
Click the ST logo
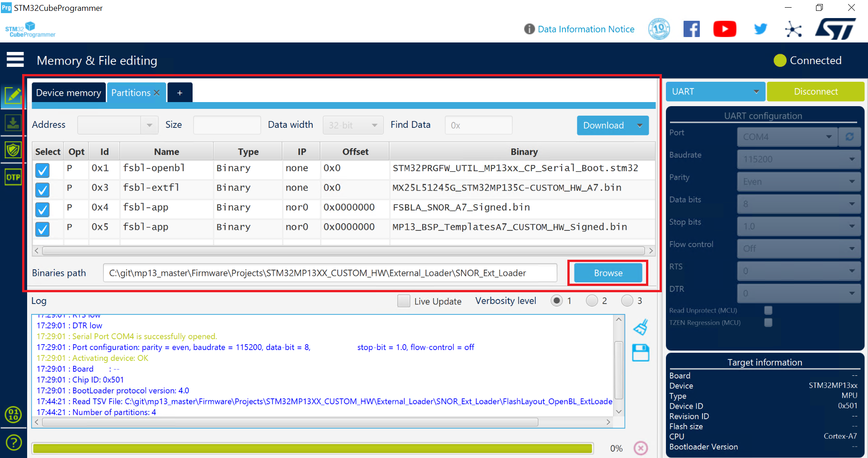click(836, 29)
